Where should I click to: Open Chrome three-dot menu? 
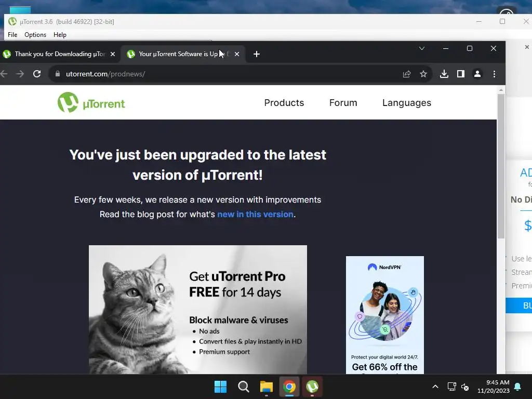pos(494,74)
